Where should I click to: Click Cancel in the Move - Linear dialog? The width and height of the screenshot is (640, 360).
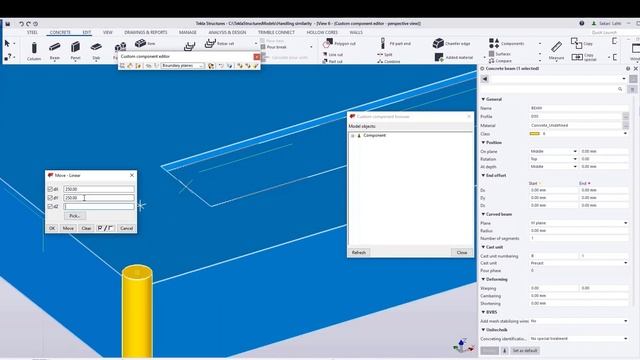127,228
